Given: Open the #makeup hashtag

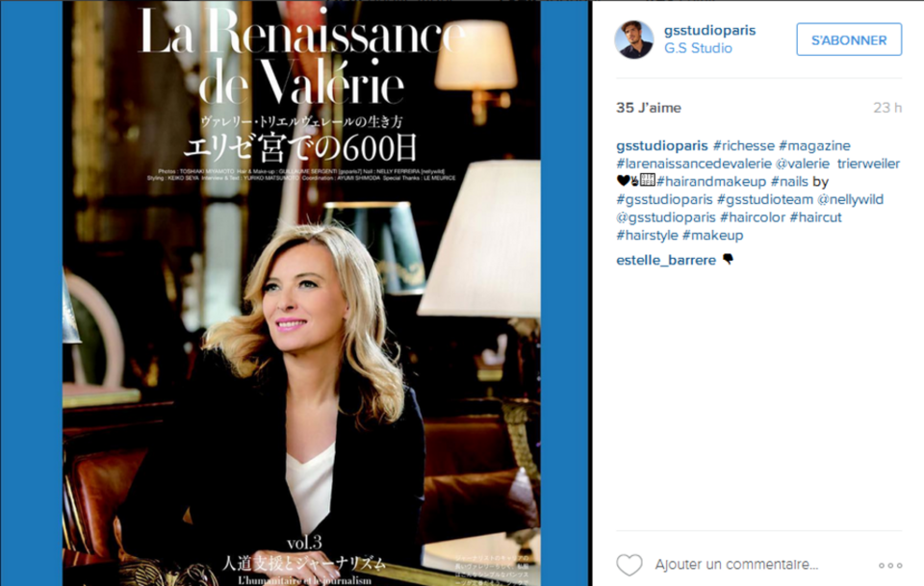Looking at the screenshot, I should pos(712,236).
